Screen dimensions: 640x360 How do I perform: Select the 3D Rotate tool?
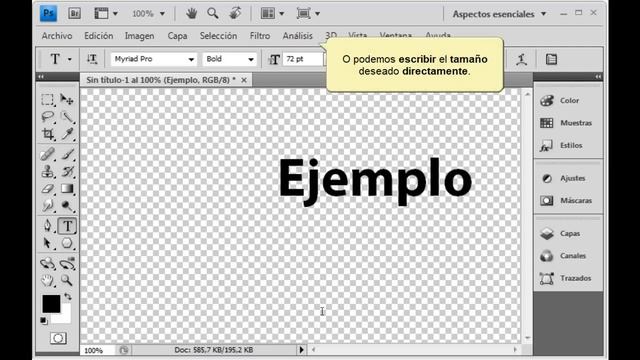click(x=48, y=264)
